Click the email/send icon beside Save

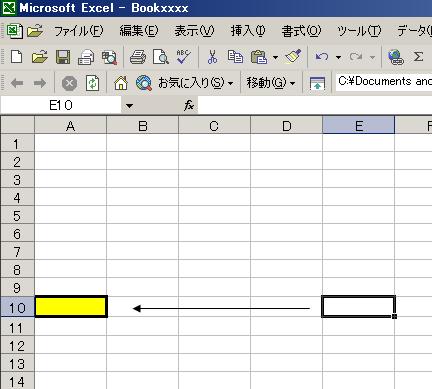click(86, 57)
